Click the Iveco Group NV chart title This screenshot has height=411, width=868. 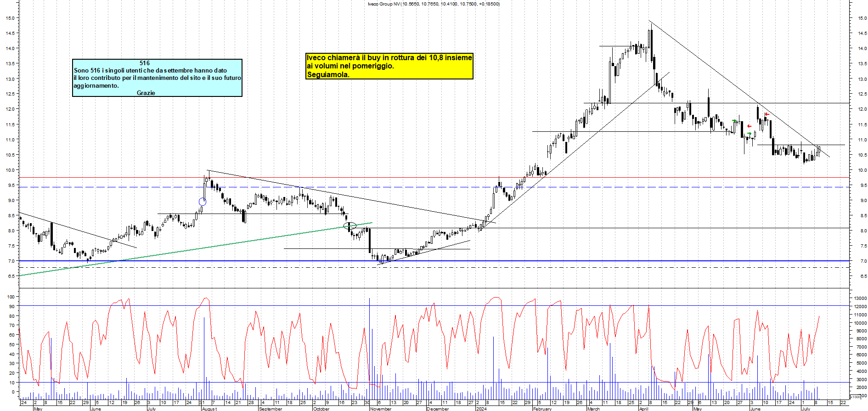coord(434,4)
